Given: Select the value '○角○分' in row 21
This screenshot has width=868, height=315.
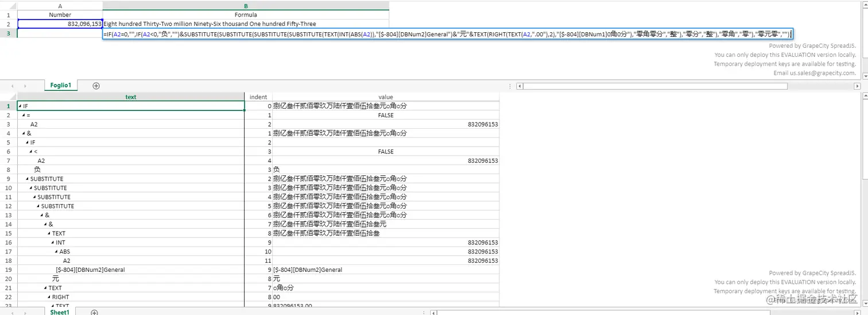Looking at the screenshot, I should [386, 288].
